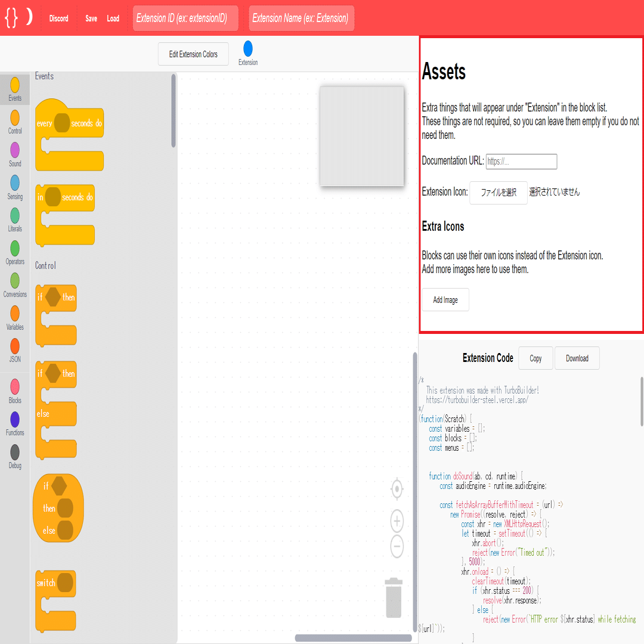Focus the Extension Name input field
The image size is (644, 644).
[302, 18]
